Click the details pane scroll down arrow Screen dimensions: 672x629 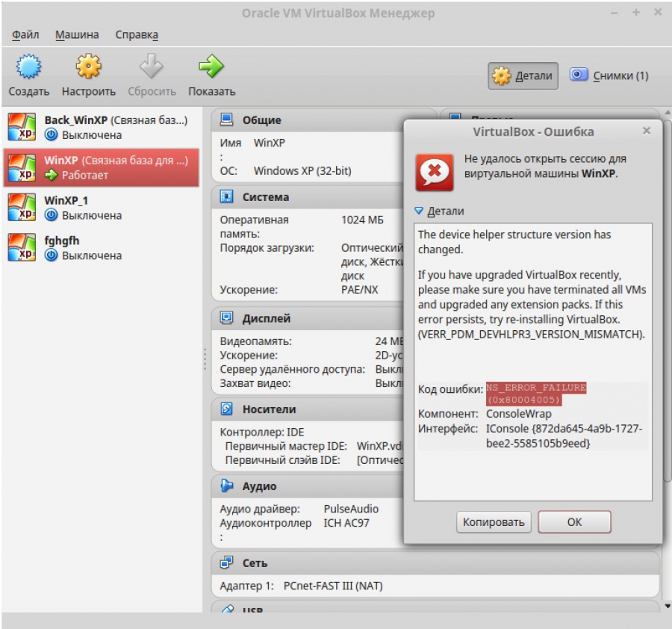(x=668, y=607)
